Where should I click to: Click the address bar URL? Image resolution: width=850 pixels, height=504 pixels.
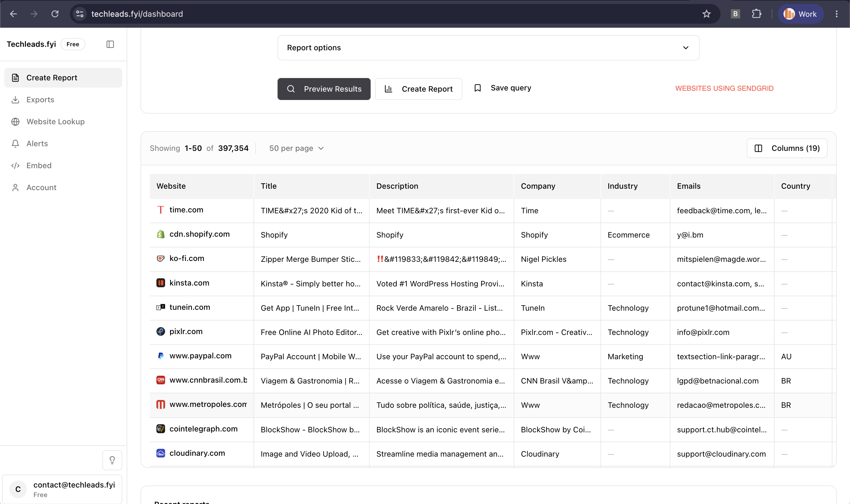[x=137, y=14]
